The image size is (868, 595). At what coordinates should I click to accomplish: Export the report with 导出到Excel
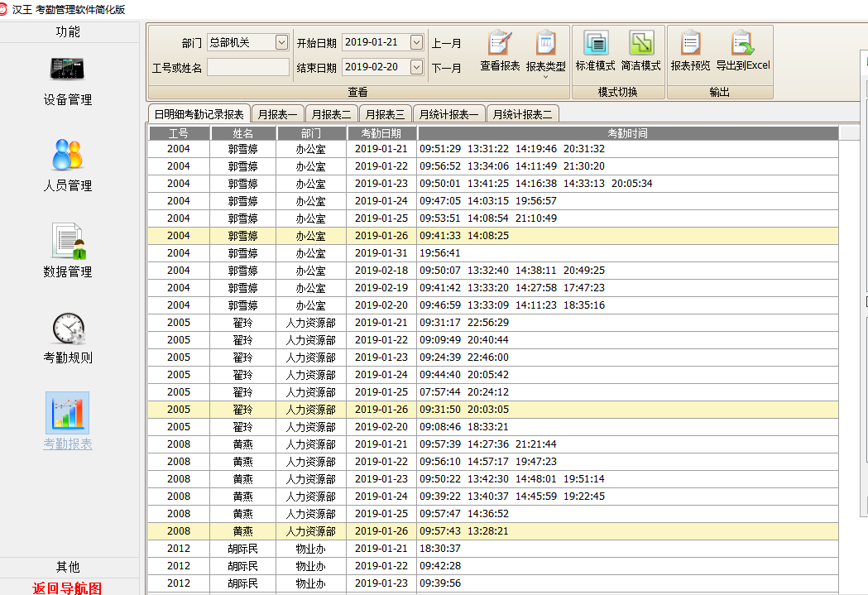click(742, 50)
